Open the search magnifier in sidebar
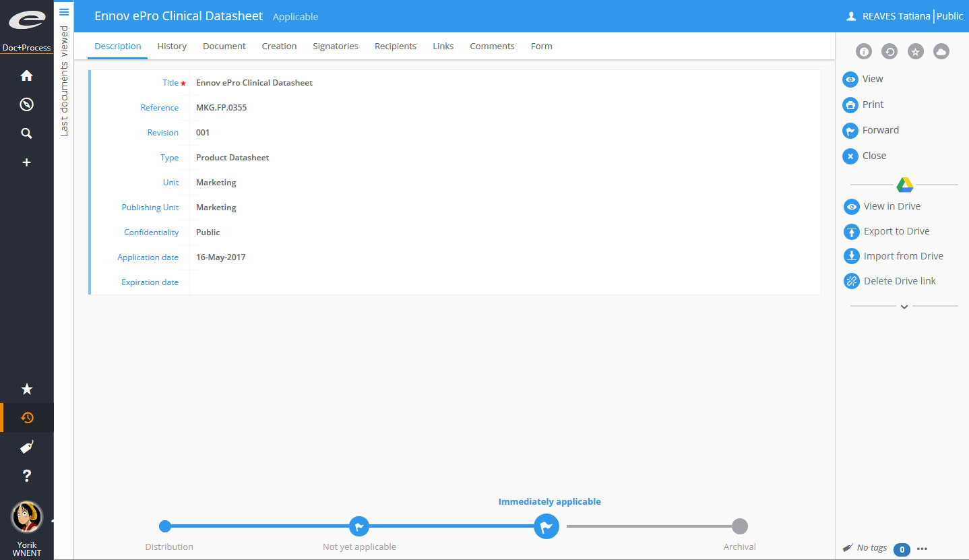 (26, 133)
